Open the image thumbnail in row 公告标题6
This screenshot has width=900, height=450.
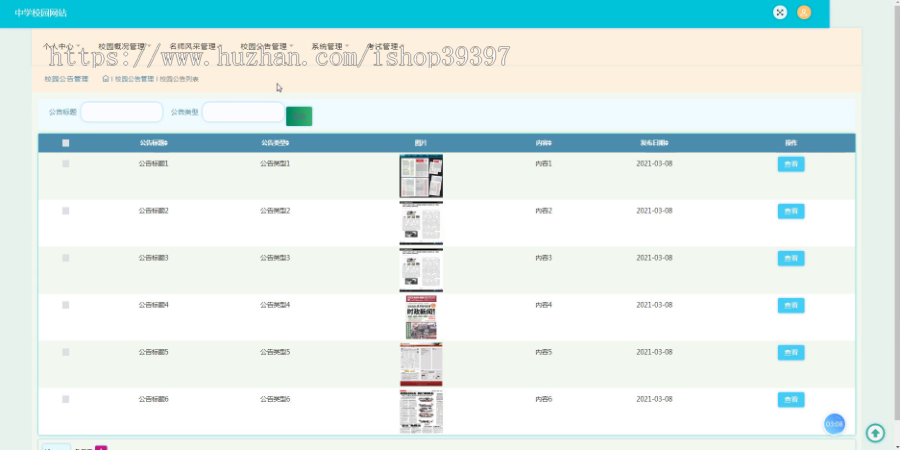[x=421, y=411]
